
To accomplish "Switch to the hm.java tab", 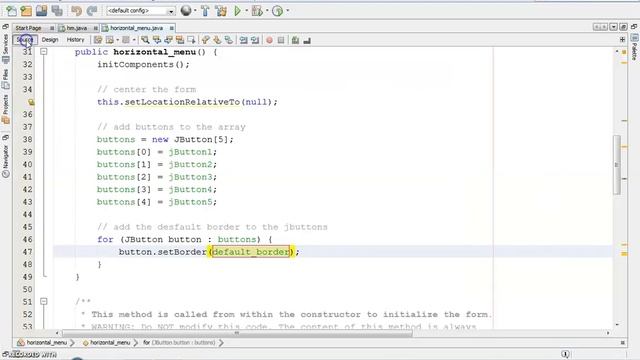I will coord(77,28).
